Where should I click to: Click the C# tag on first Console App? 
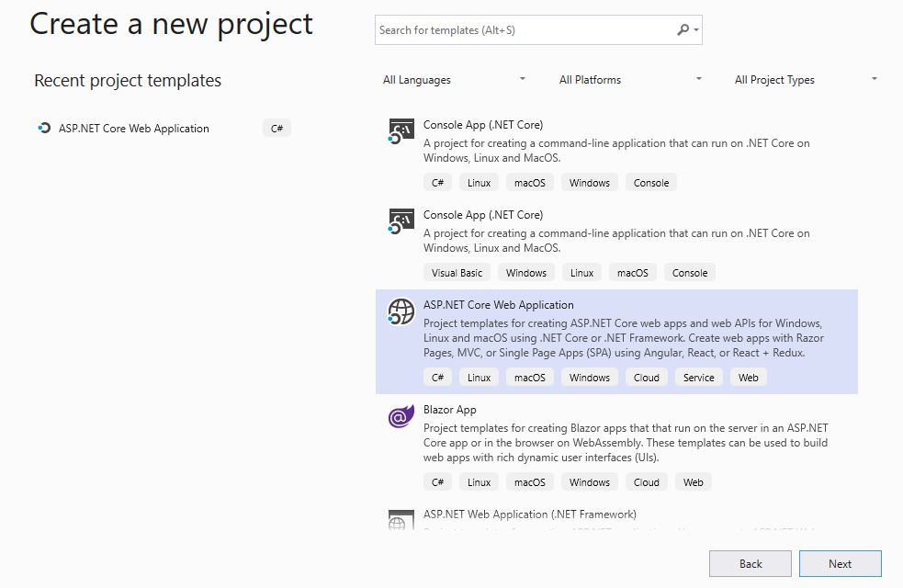(x=437, y=183)
